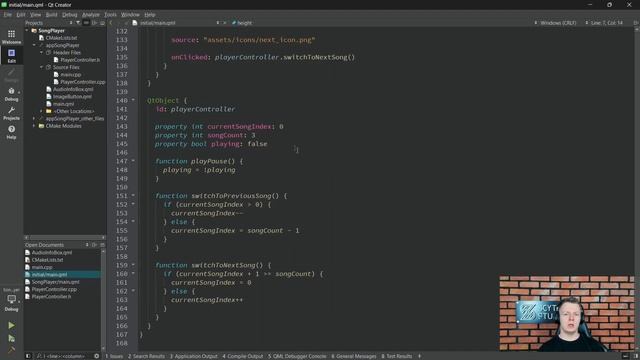Open the Tools menu
This screenshot has height=360, width=640.
(x=110, y=14)
